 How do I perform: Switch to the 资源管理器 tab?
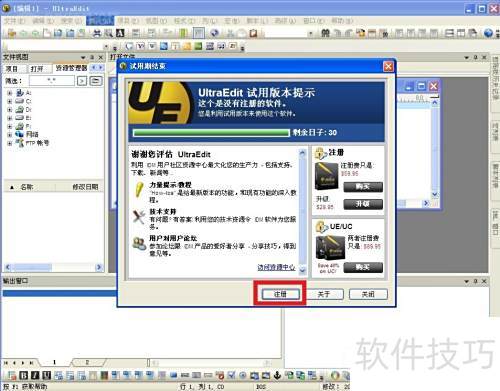pyautogui.click(x=71, y=68)
